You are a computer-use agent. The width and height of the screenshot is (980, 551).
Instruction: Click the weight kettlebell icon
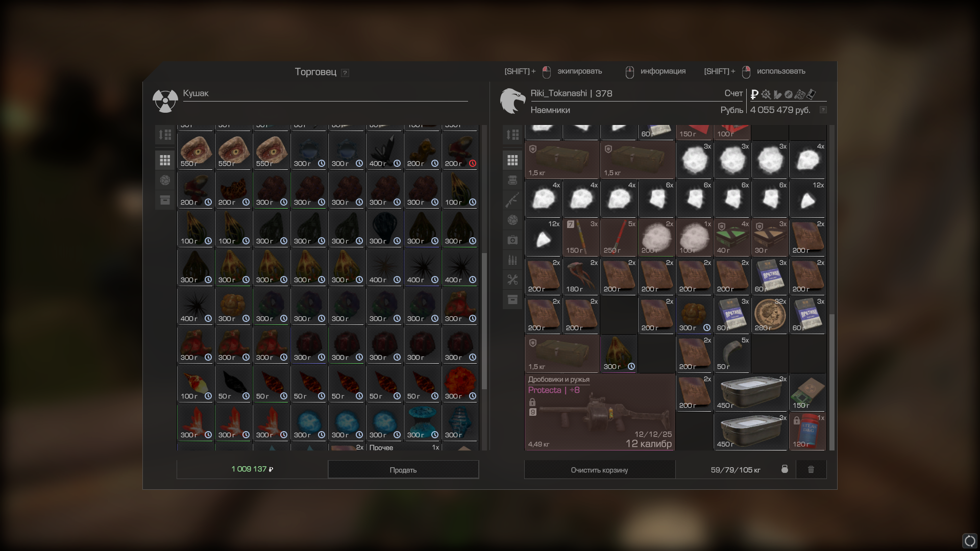click(x=785, y=469)
